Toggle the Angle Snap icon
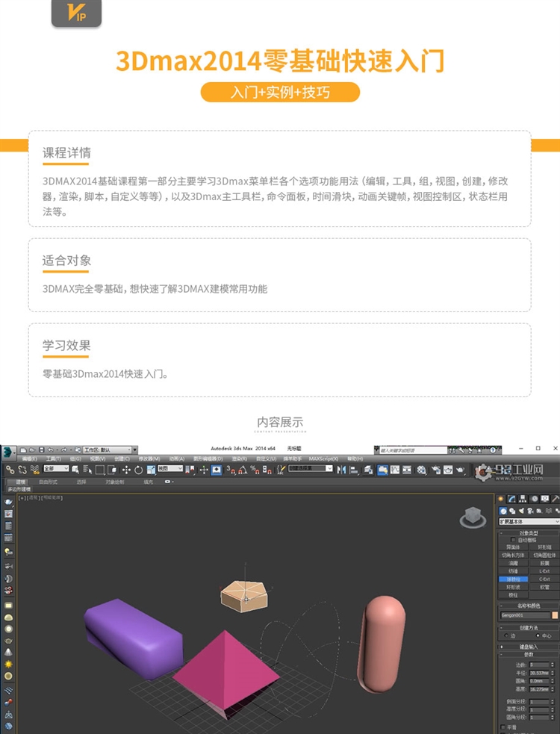Screen dimensions: 560x734 243,470
